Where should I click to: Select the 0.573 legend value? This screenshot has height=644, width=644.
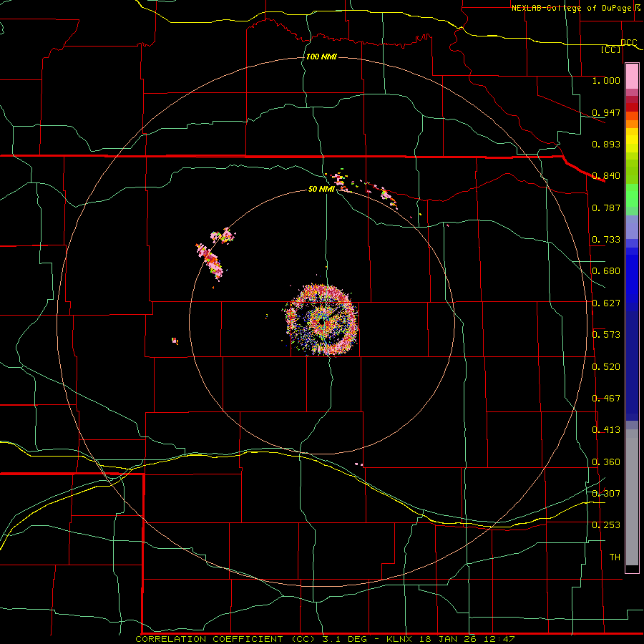tap(606, 335)
